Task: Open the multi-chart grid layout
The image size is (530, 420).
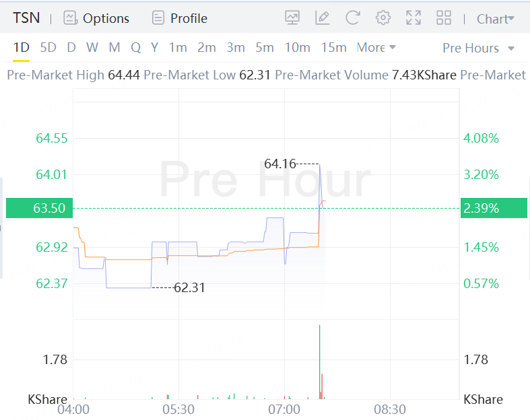Action: pos(444,18)
